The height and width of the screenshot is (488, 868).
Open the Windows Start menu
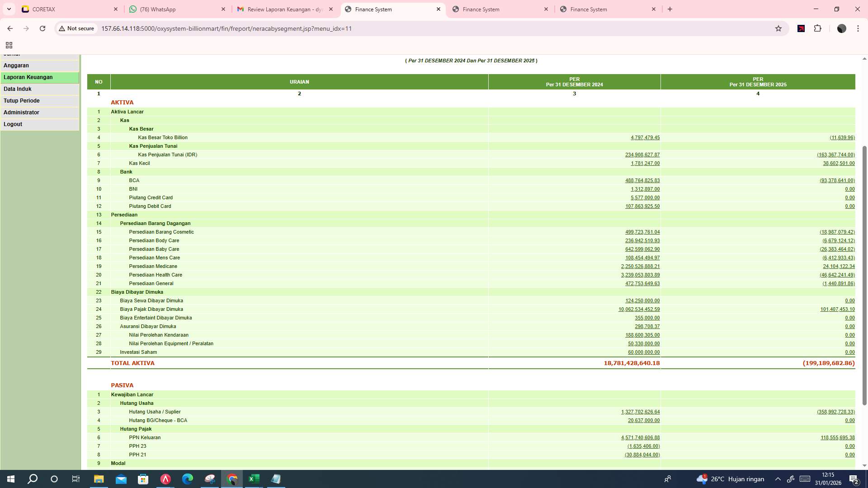(9, 479)
